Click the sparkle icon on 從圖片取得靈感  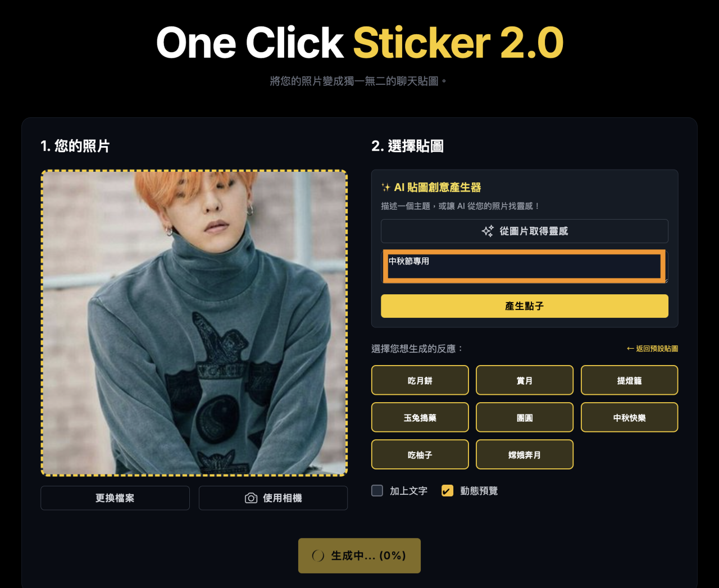click(488, 231)
